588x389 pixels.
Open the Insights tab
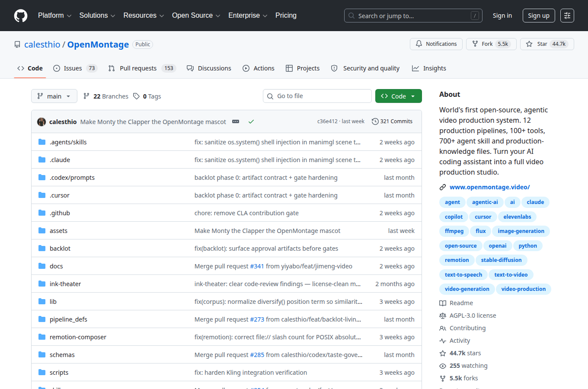429,68
